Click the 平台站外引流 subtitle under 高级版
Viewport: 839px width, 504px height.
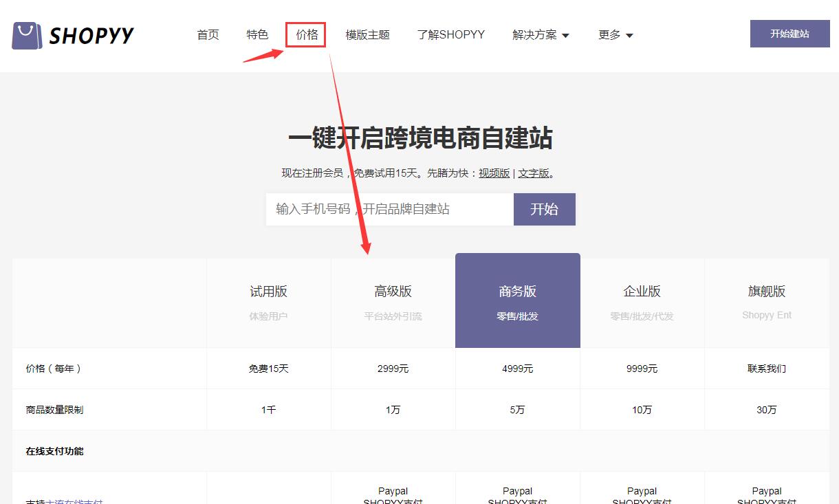[393, 316]
